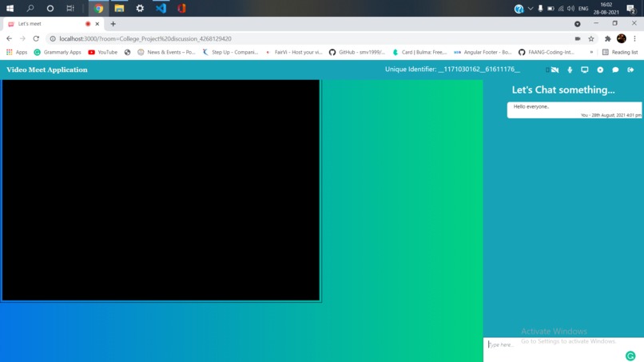644x362 pixels.
Task: Show hidden system tray icons
Action: (x=531, y=8)
